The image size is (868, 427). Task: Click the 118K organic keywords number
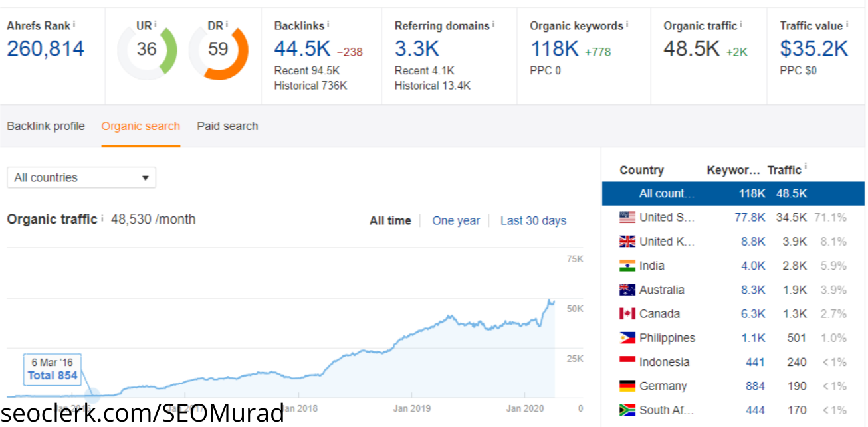554,49
